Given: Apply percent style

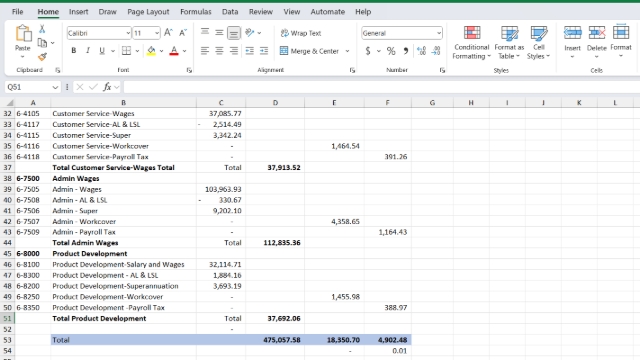Looking at the screenshot, I should click(x=391, y=51).
